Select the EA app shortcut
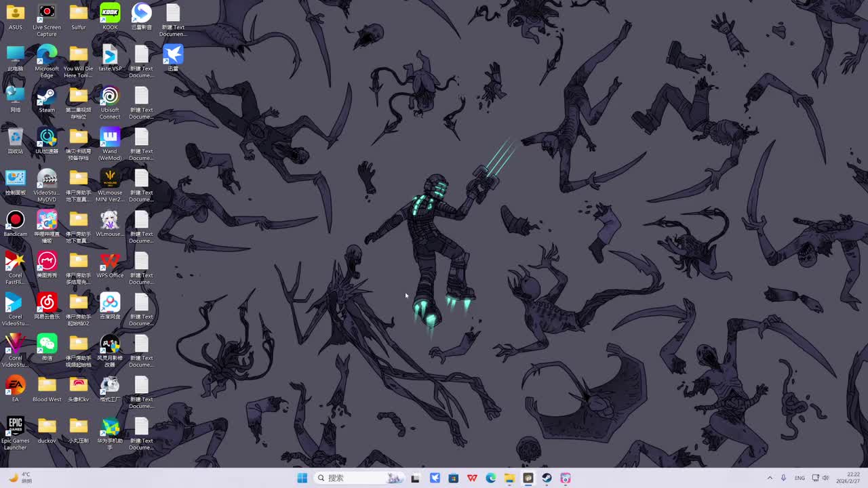Image resolution: width=868 pixels, height=488 pixels. coord(15,389)
